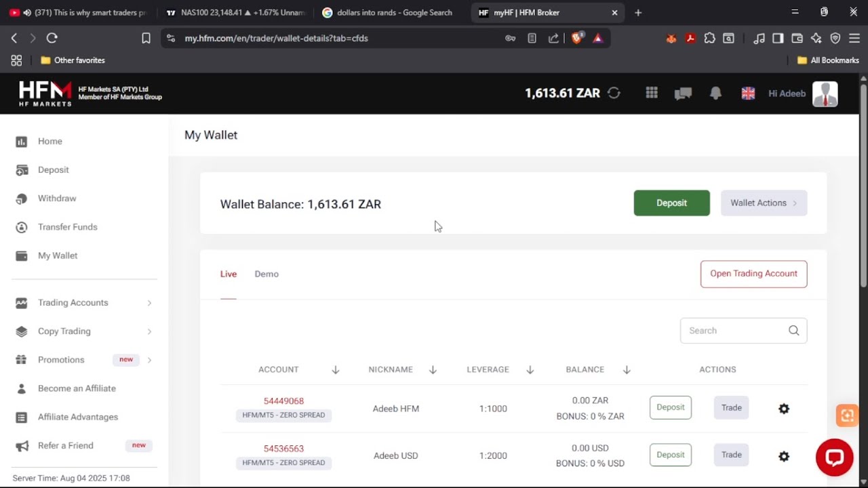
Task: Open Adobe Acrobat extension icon
Action: click(x=690, y=39)
